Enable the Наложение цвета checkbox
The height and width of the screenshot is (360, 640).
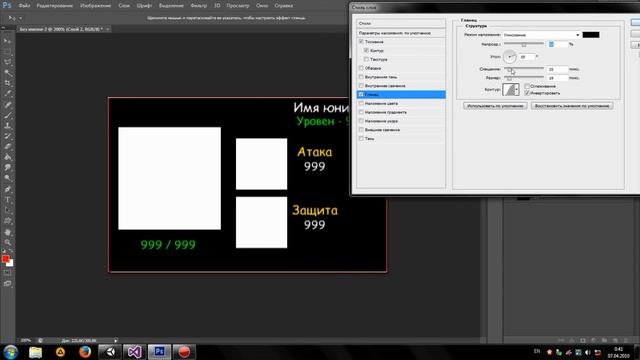361,103
